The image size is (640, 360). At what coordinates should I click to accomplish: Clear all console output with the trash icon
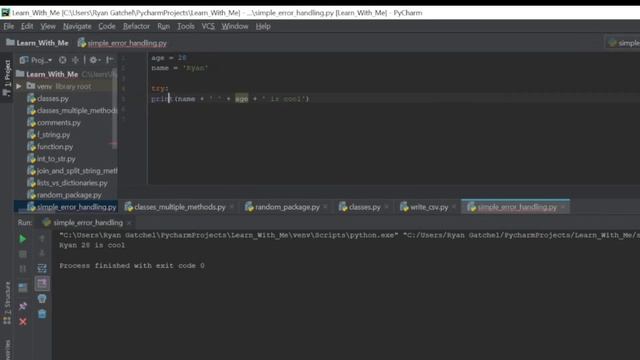click(42, 314)
